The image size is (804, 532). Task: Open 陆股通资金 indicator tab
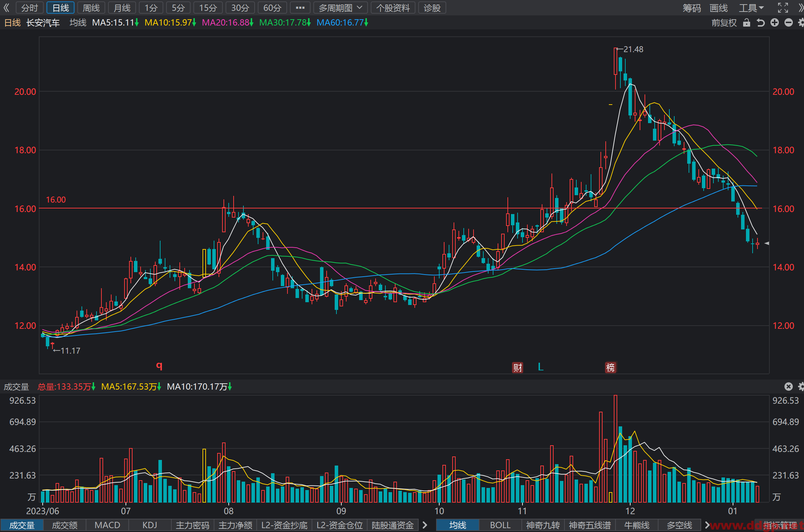(x=393, y=525)
